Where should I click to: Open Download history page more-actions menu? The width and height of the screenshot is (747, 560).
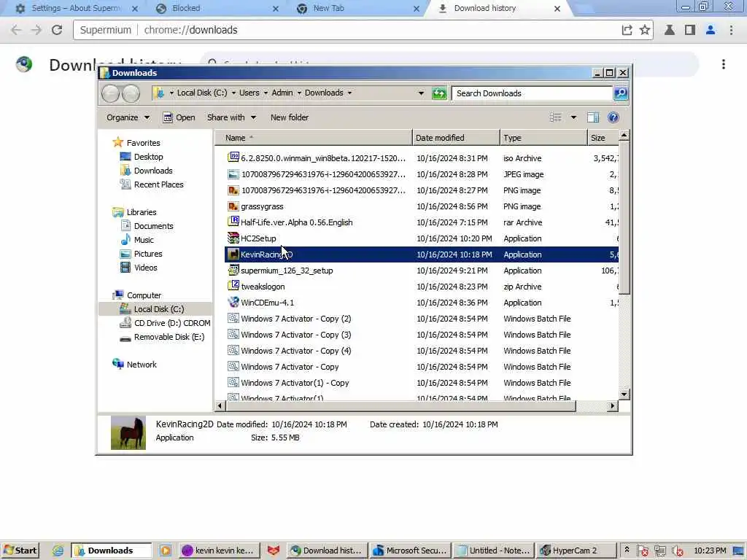(x=723, y=64)
